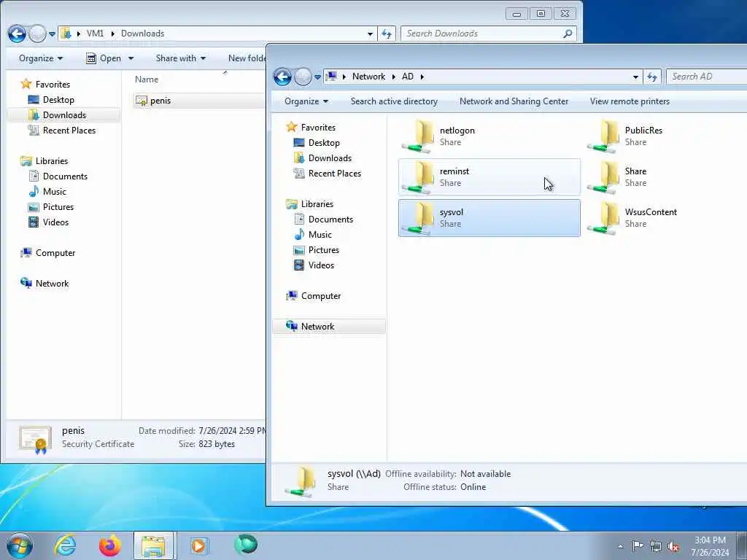
Task: Open recent pages dropdown in Downloads window
Action: click(x=52, y=34)
